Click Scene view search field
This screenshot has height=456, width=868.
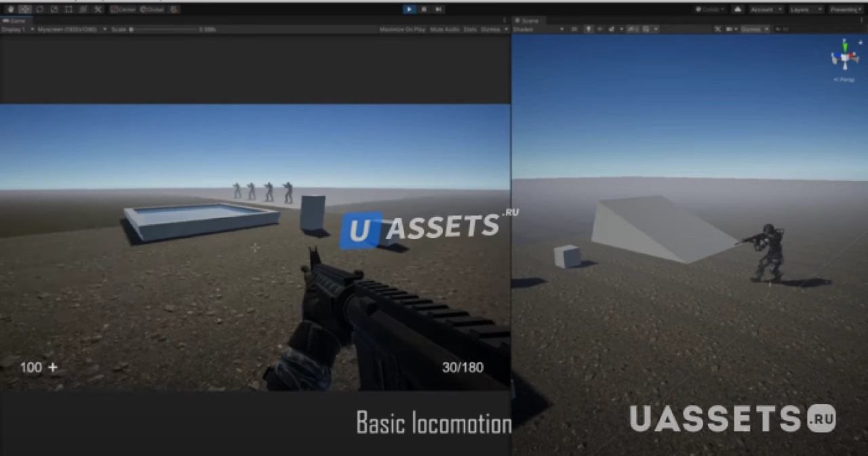tap(817, 30)
